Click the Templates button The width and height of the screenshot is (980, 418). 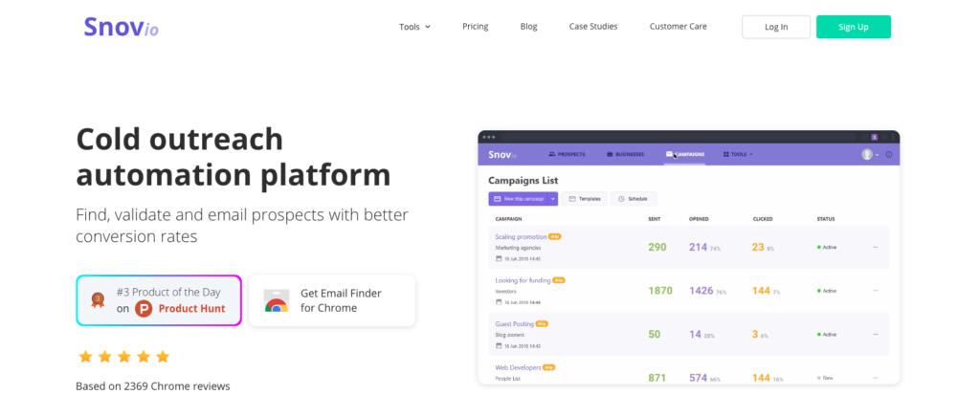coord(585,199)
